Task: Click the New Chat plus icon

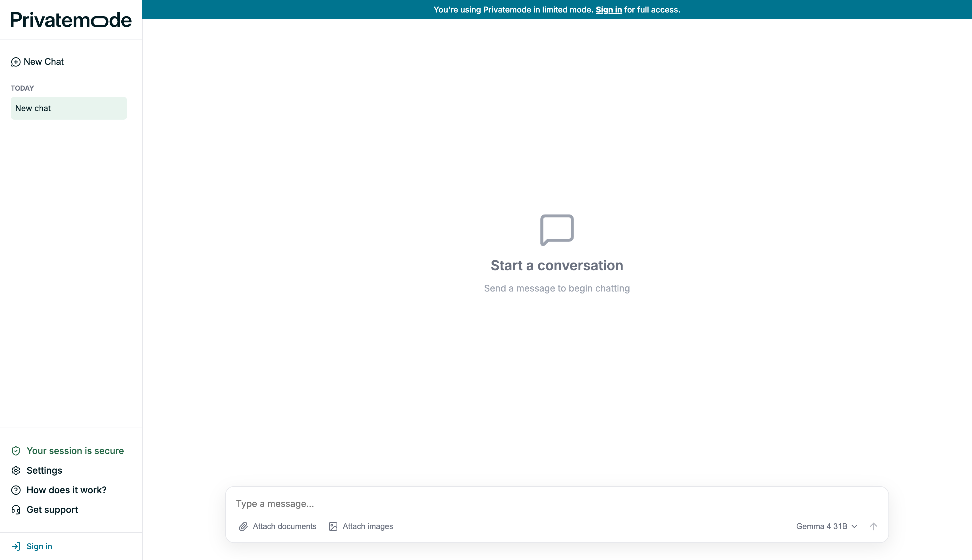Action: (x=16, y=62)
